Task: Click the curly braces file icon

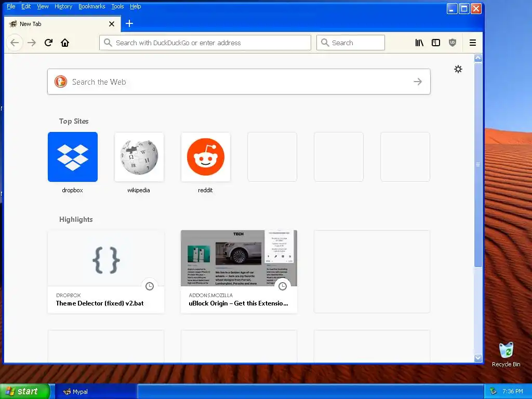Action: 106,260
